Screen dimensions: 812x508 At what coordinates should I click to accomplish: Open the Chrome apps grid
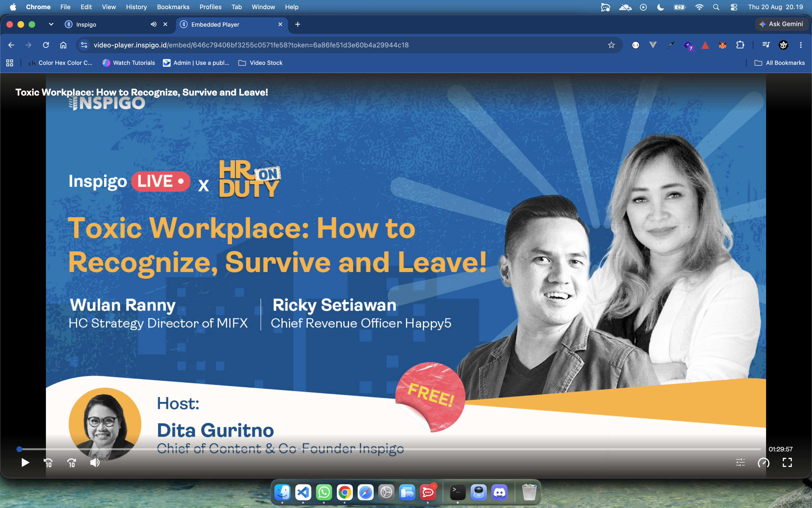point(10,63)
